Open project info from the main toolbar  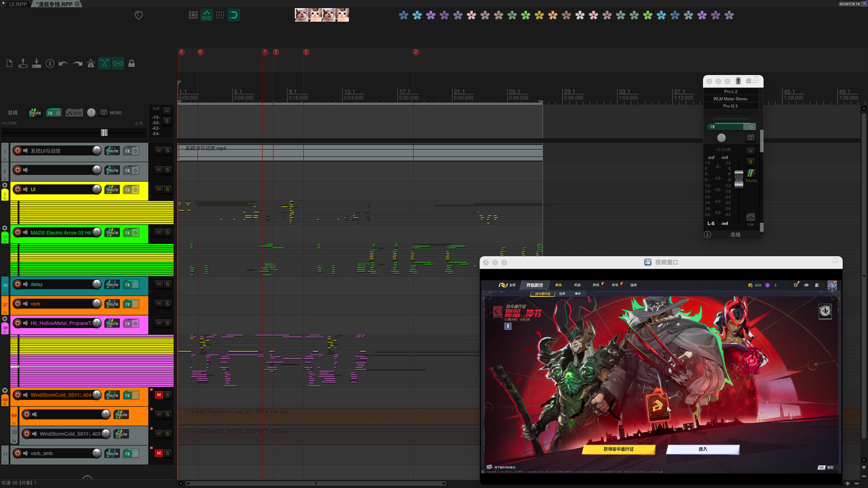pyautogui.click(x=50, y=64)
